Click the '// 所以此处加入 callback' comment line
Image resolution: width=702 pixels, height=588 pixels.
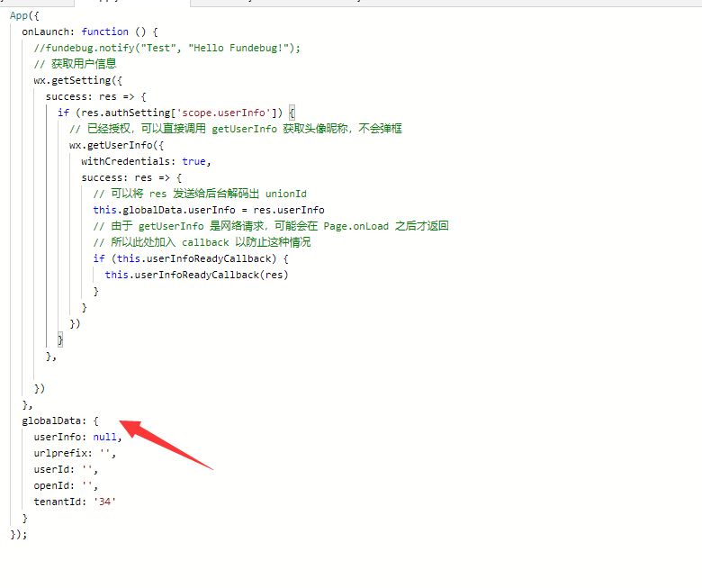point(202,242)
